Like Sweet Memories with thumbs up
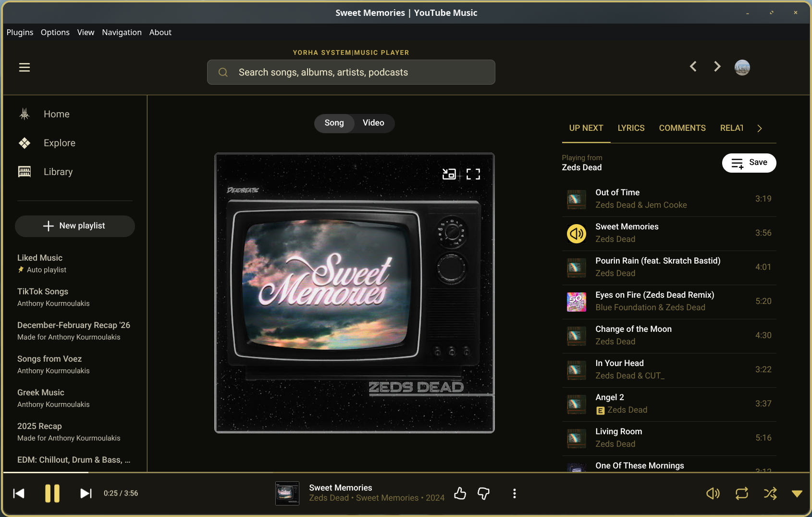 (460, 493)
